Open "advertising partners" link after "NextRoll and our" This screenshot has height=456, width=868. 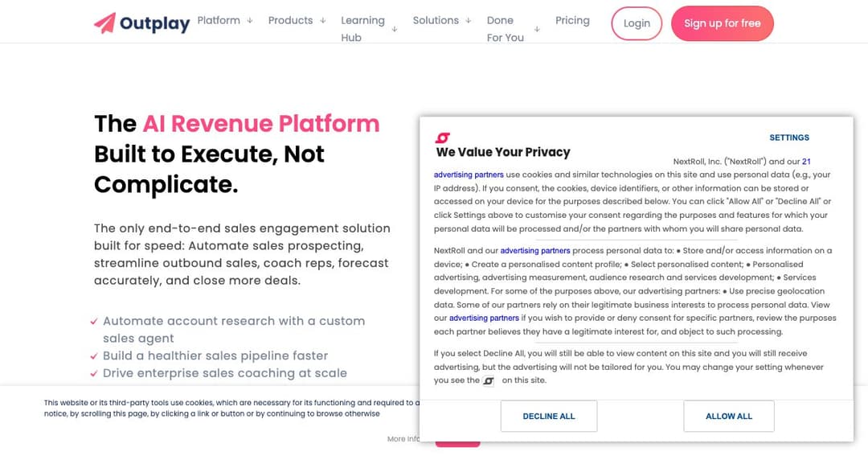[534, 250]
